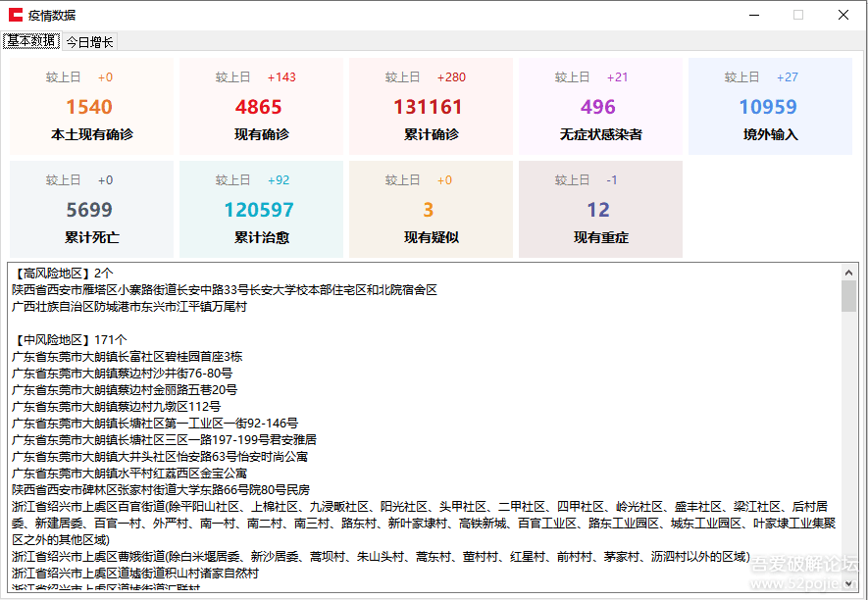Click the 累计确诊 131161 card

point(431,106)
